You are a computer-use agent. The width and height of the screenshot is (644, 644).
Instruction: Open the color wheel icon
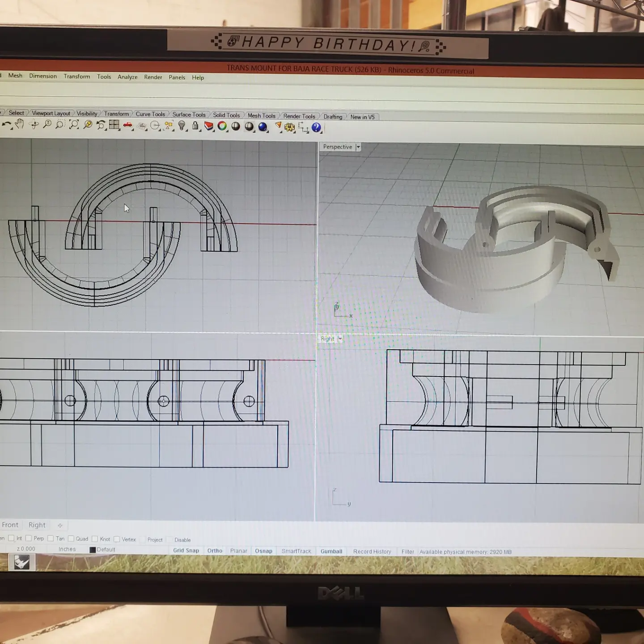[222, 127]
